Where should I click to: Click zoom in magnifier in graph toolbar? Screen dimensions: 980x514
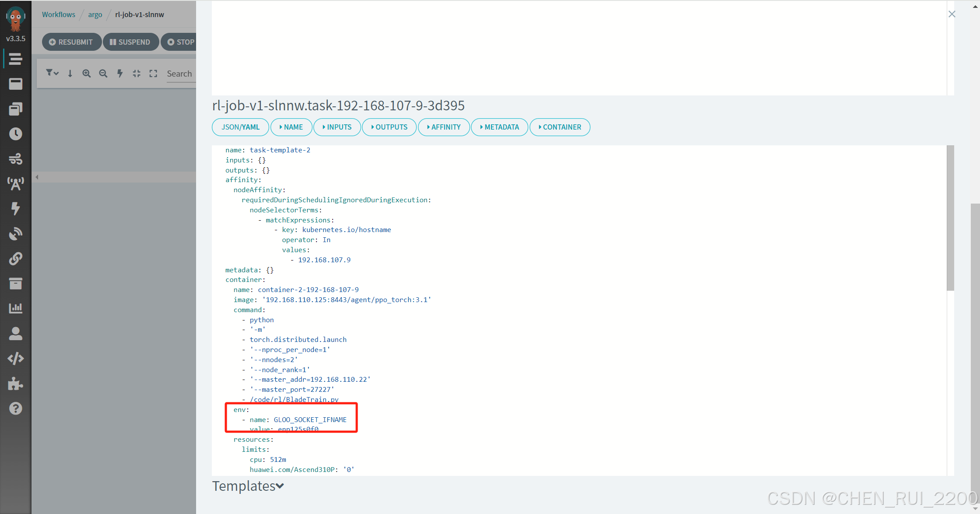pyautogui.click(x=86, y=74)
